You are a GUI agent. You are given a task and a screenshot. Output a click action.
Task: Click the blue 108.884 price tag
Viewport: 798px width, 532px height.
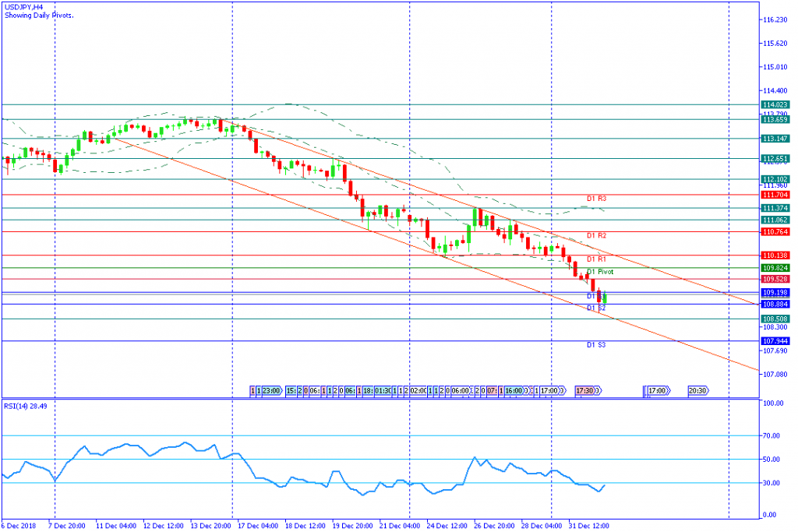pos(775,305)
